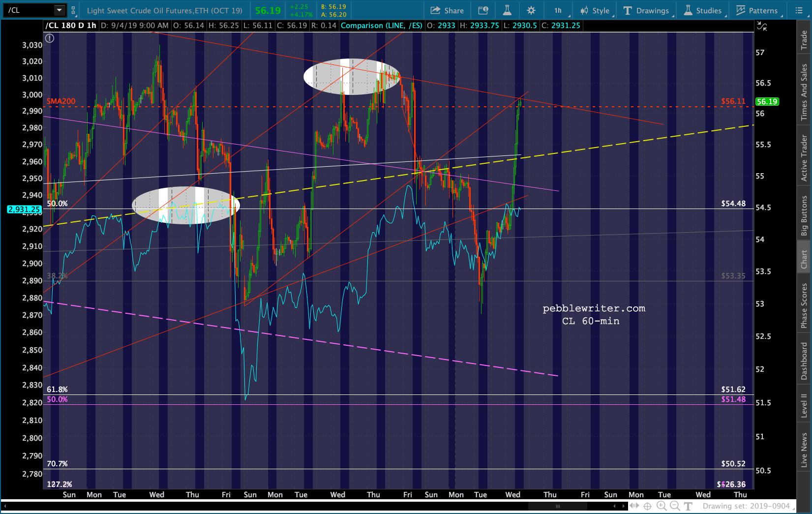This screenshot has height=514, width=812.
Task: Click the Share button
Action: (447, 10)
